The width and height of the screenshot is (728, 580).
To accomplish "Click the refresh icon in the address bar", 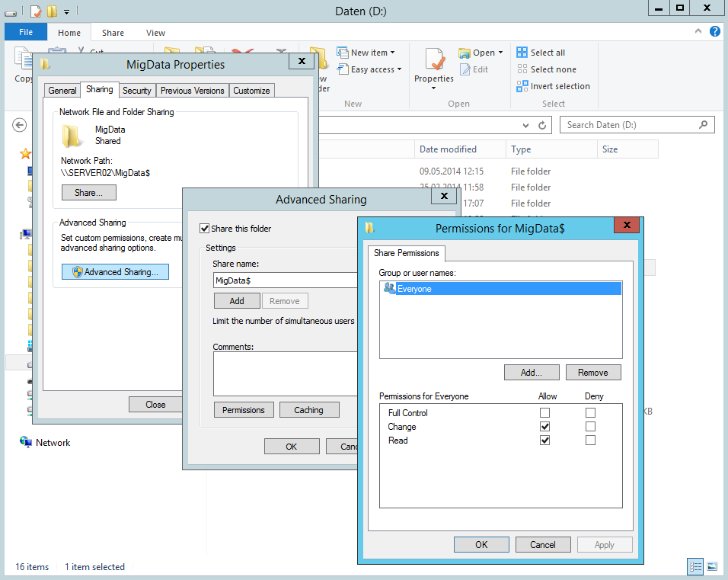I will point(542,125).
